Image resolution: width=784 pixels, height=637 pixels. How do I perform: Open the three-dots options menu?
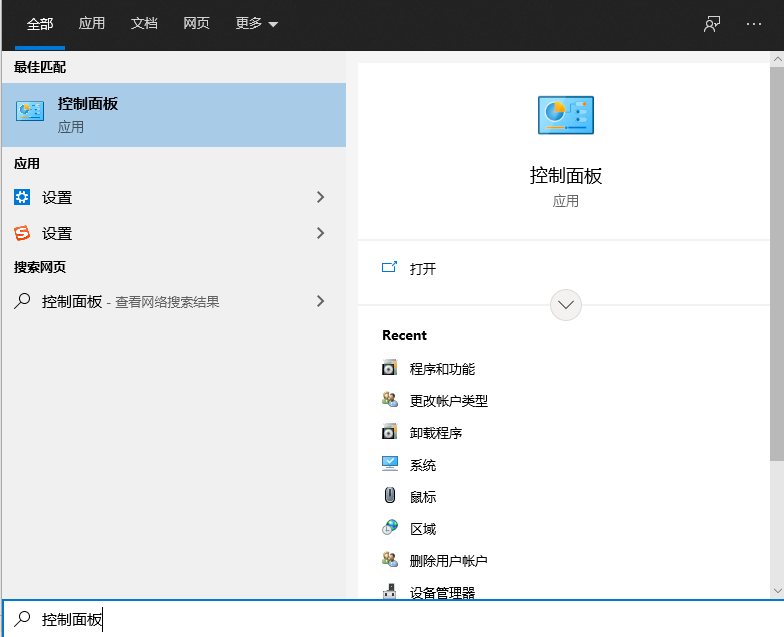(754, 24)
